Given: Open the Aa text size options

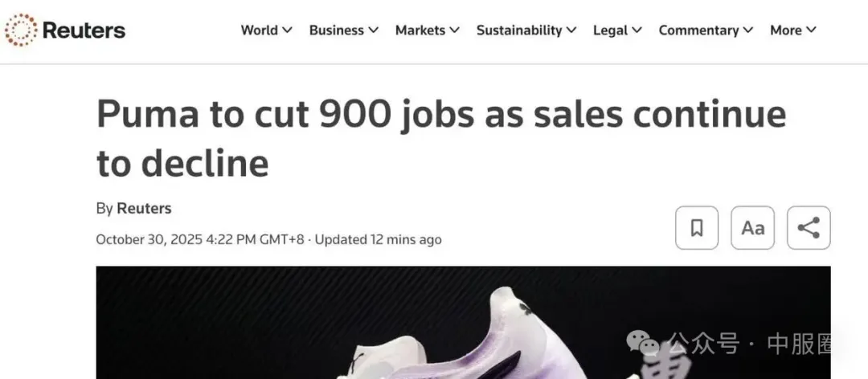Looking at the screenshot, I should tap(752, 228).
